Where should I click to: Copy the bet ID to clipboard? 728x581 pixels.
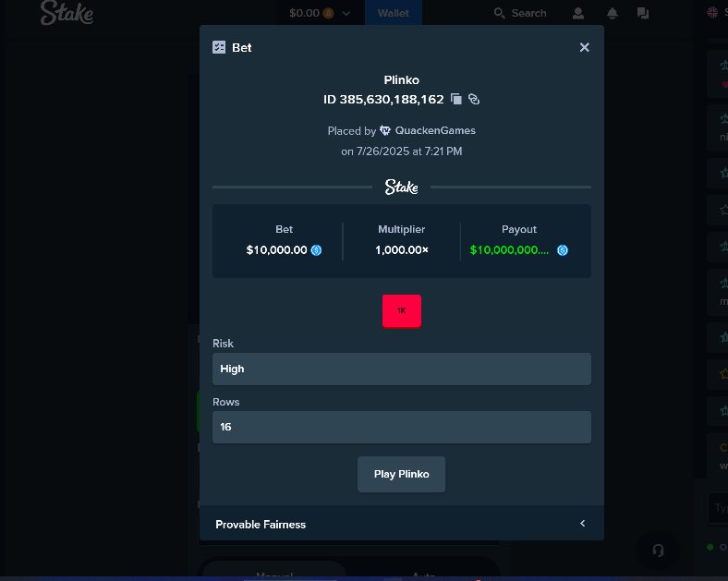pos(456,100)
